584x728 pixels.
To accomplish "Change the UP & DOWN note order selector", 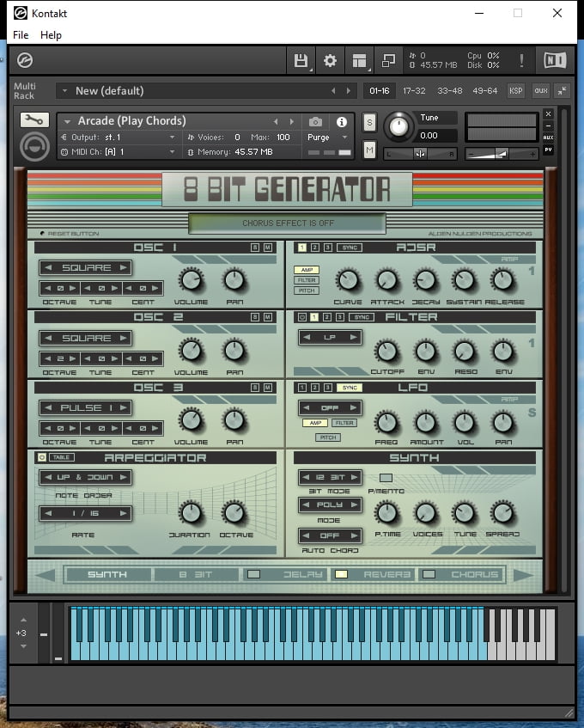I will coord(86,477).
